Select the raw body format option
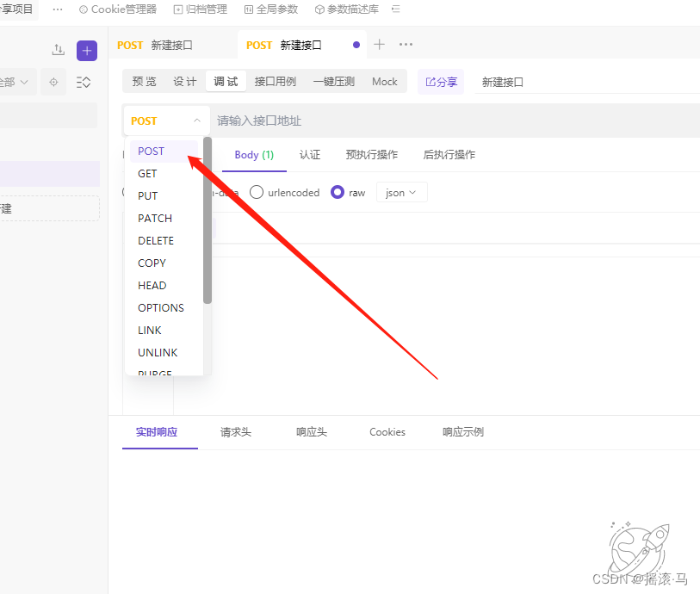The height and width of the screenshot is (594, 700). pyautogui.click(x=338, y=192)
